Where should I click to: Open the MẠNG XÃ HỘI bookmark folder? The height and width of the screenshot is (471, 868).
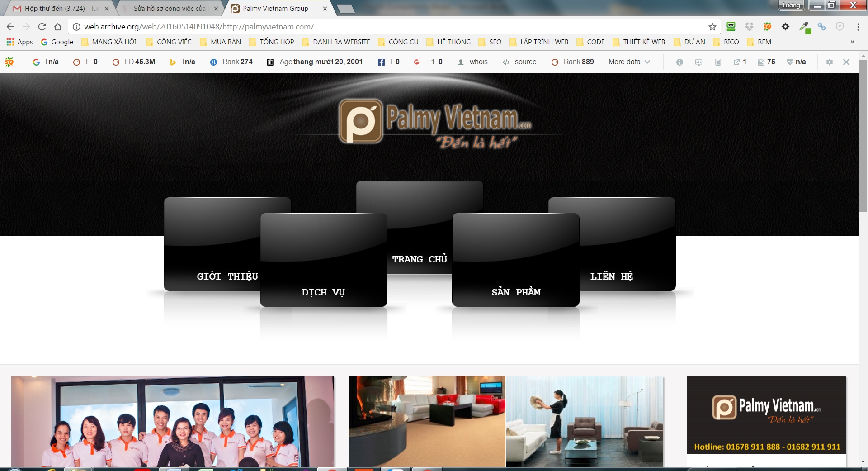pyautogui.click(x=109, y=42)
